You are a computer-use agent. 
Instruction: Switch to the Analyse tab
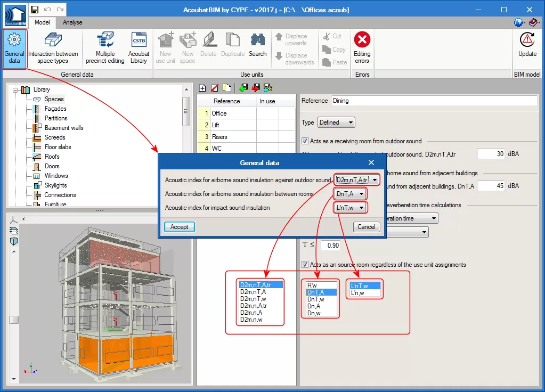(72, 22)
